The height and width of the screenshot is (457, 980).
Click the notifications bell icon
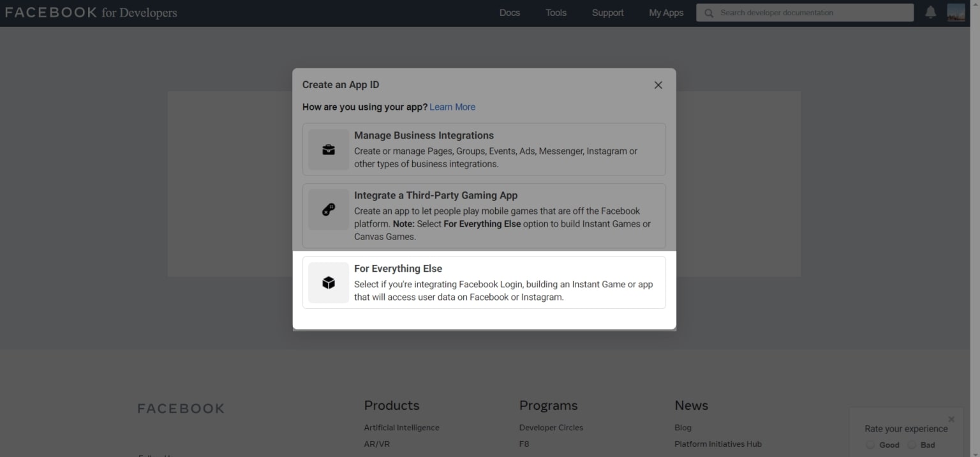931,12
